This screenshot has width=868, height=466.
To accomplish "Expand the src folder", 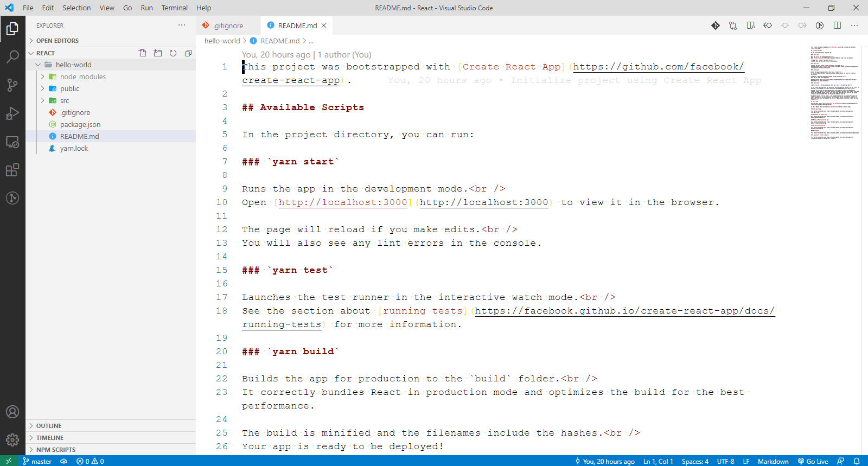I will (x=111, y=100).
